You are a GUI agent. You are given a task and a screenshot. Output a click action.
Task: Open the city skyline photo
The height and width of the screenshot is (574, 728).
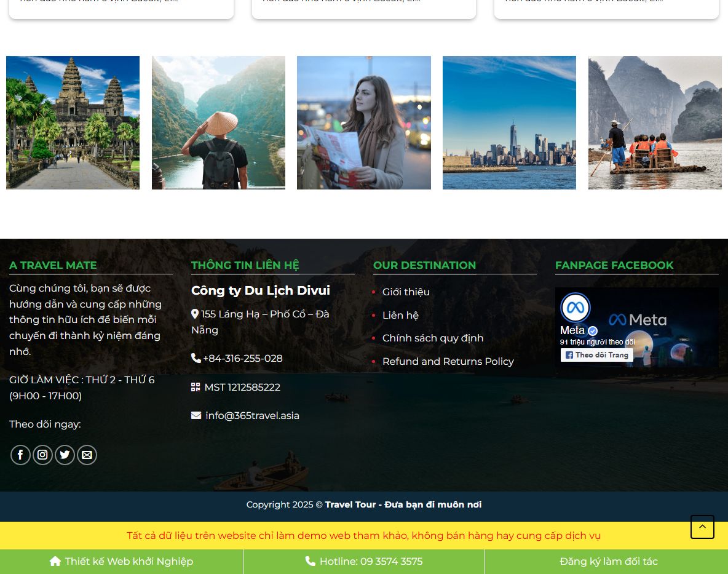[x=509, y=122]
